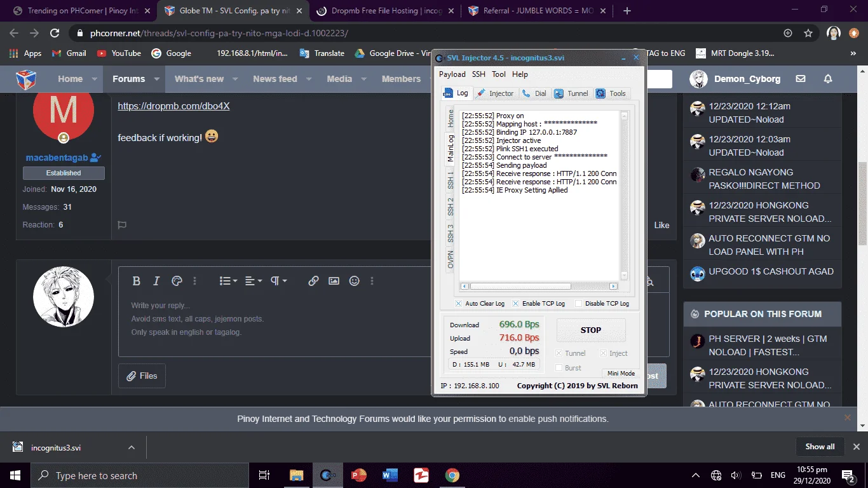
Task: Open Word from the Windows taskbar
Action: point(390,475)
